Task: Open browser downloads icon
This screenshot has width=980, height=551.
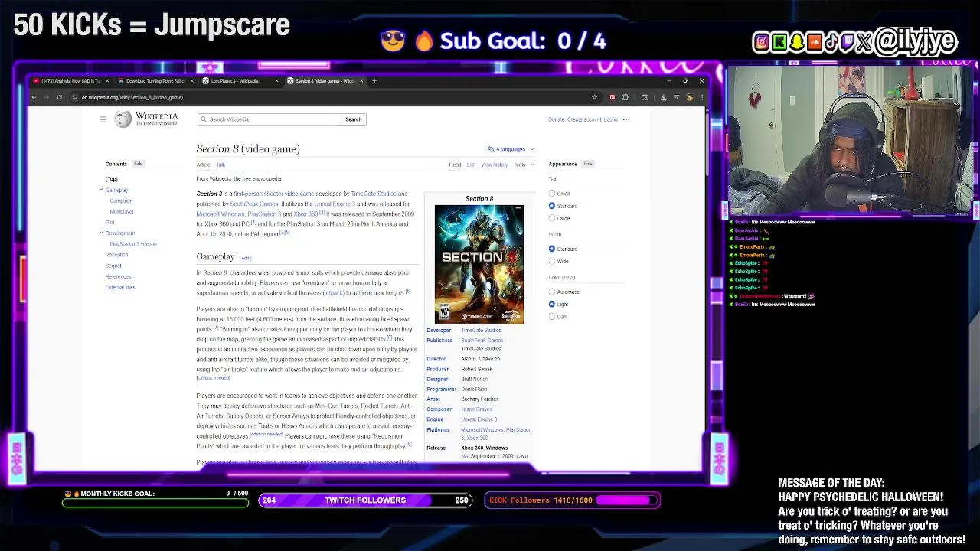Action: click(663, 97)
